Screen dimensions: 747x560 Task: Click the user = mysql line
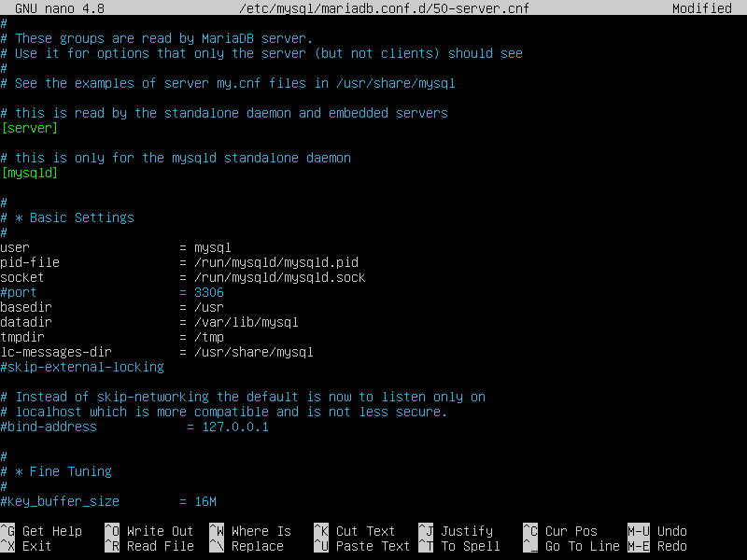116,247
